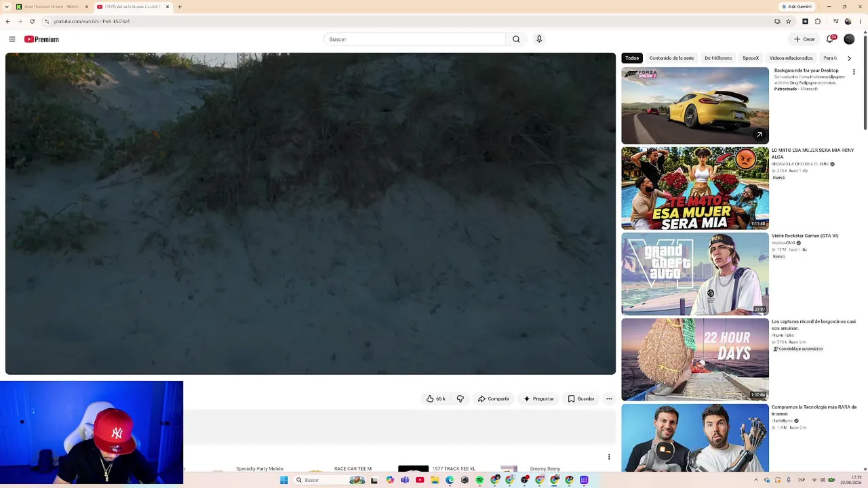Open the Tecnología más RARA video thumbnail

[x=695, y=438]
